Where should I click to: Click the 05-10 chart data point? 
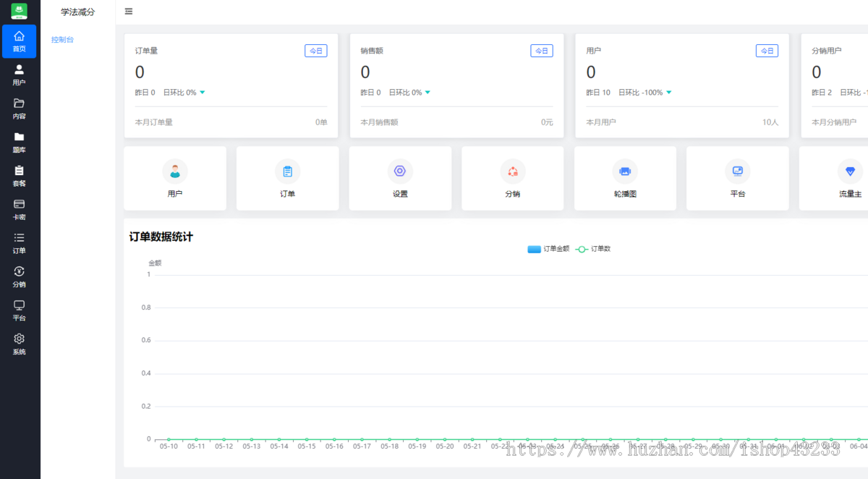tap(169, 438)
